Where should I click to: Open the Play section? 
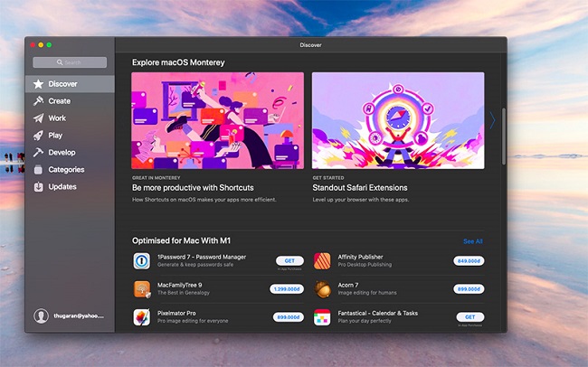click(54, 136)
